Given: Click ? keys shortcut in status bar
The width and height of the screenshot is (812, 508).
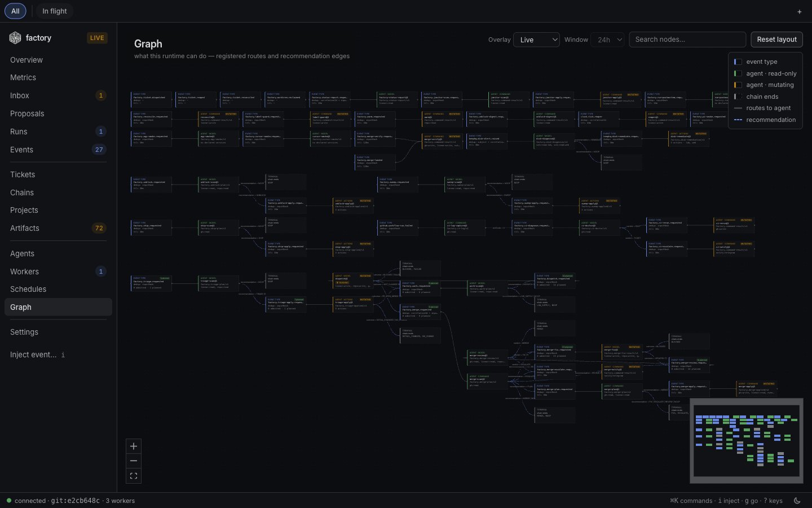Looking at the screenshot, I should click(773, 501).
